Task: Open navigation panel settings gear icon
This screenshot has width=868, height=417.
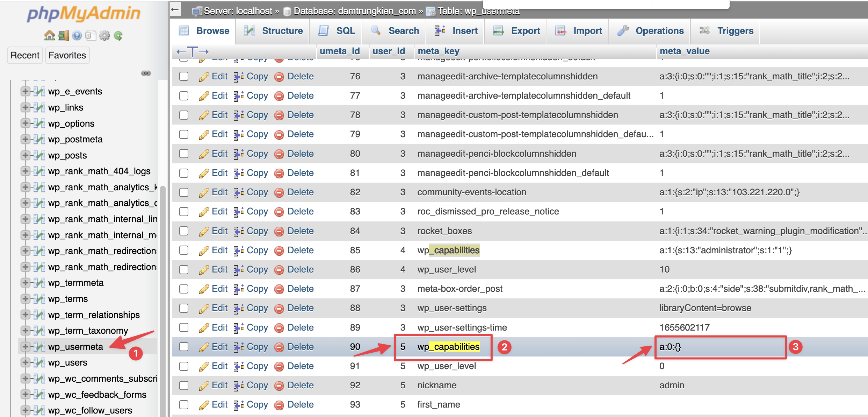Action: click(x=104, y=36)
